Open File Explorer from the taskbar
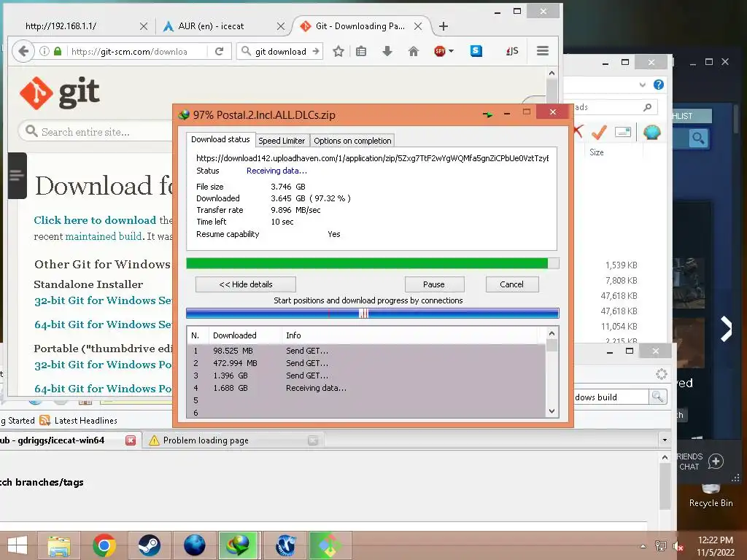Viewport: 747px width, 560px height. click(60, 545)
